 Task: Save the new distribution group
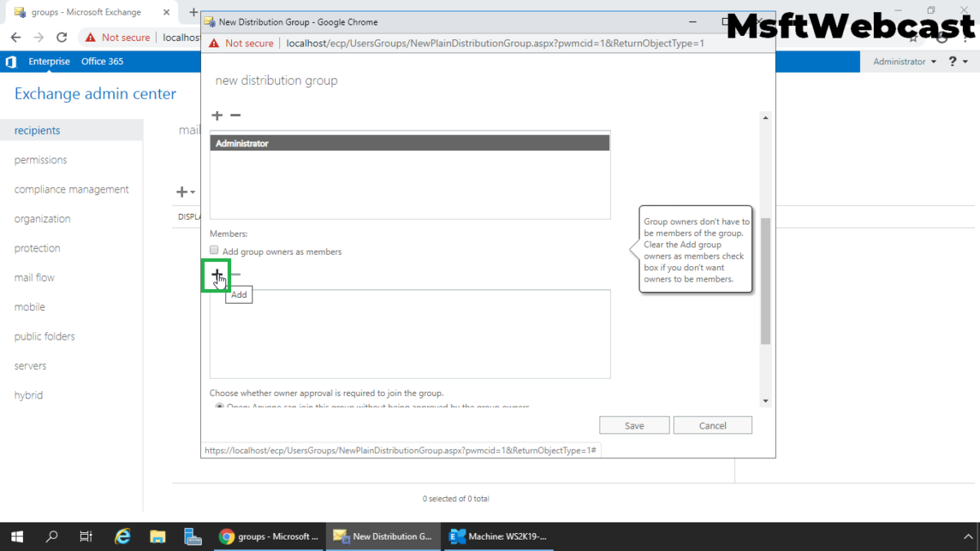click(634, 424)
